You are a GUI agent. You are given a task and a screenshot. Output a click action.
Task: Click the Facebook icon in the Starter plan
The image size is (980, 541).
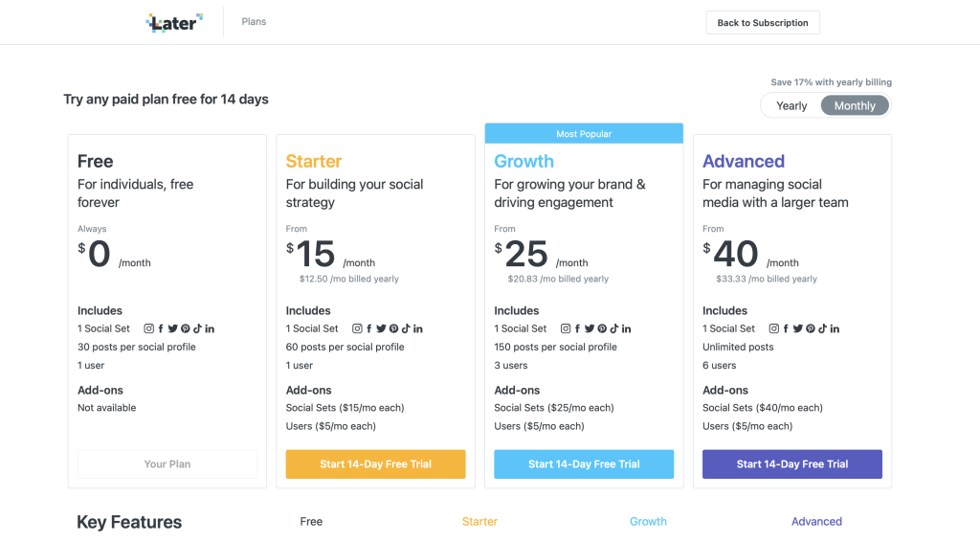[369, 328]
